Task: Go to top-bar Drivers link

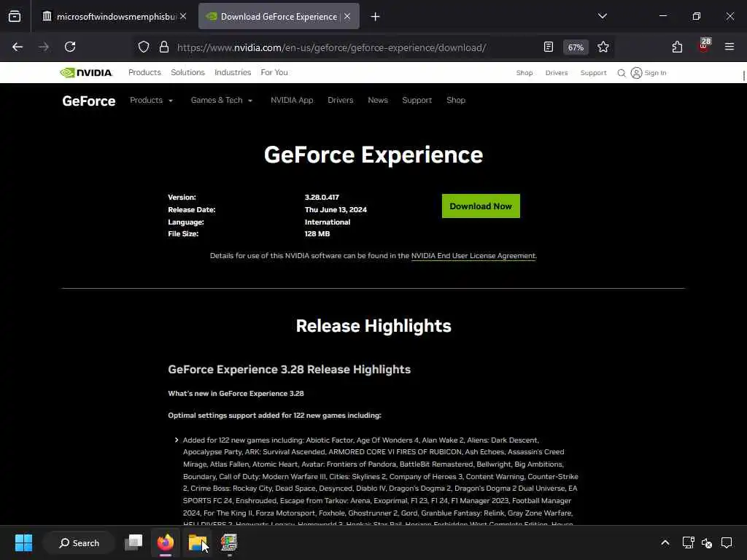Action: tap(557, 73)
